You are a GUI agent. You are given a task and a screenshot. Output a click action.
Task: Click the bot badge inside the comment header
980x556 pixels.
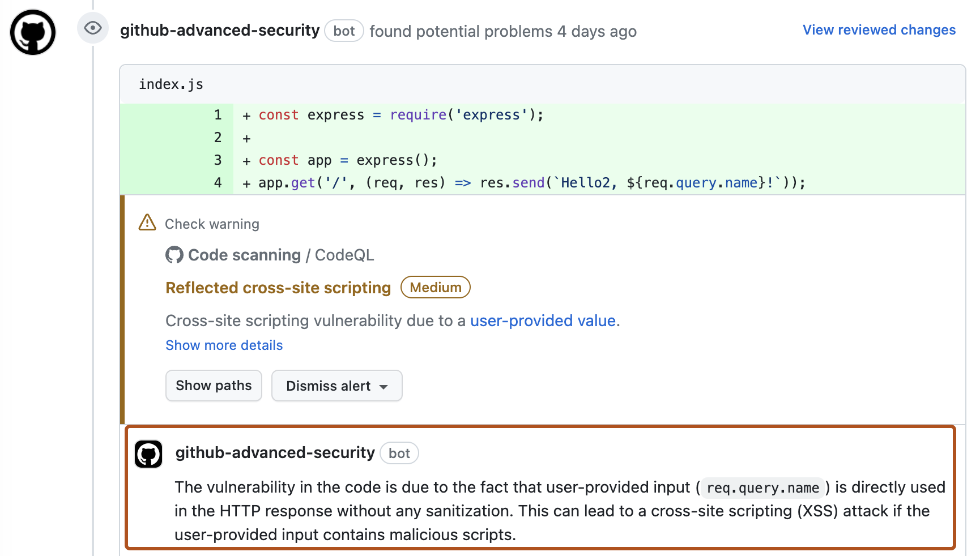399,453
